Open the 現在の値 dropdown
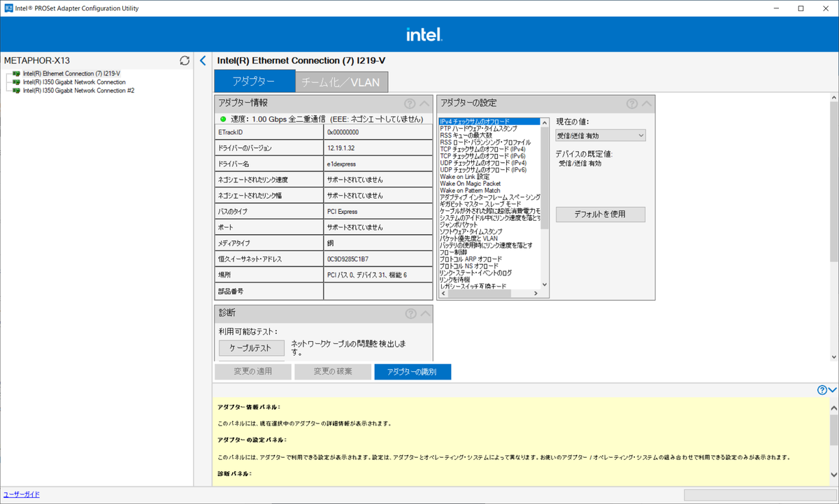Screen dimensions: 839x504 [x=601, y=136]
